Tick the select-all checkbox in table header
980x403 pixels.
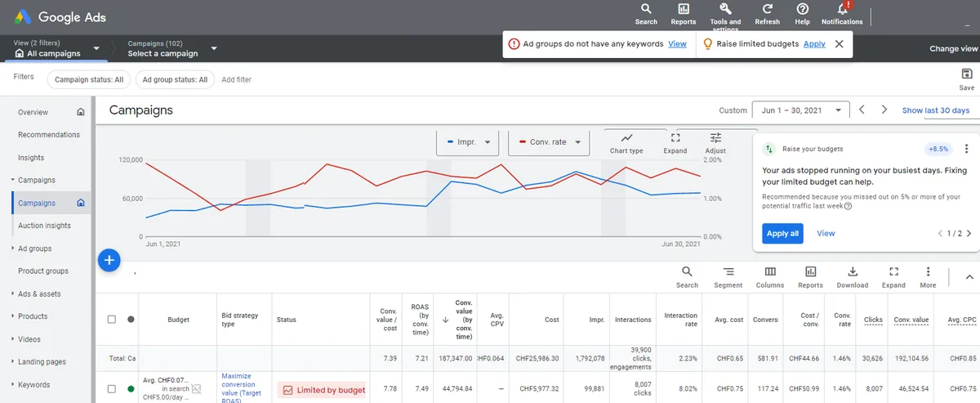pyautogui.click(x=112, y=320)
